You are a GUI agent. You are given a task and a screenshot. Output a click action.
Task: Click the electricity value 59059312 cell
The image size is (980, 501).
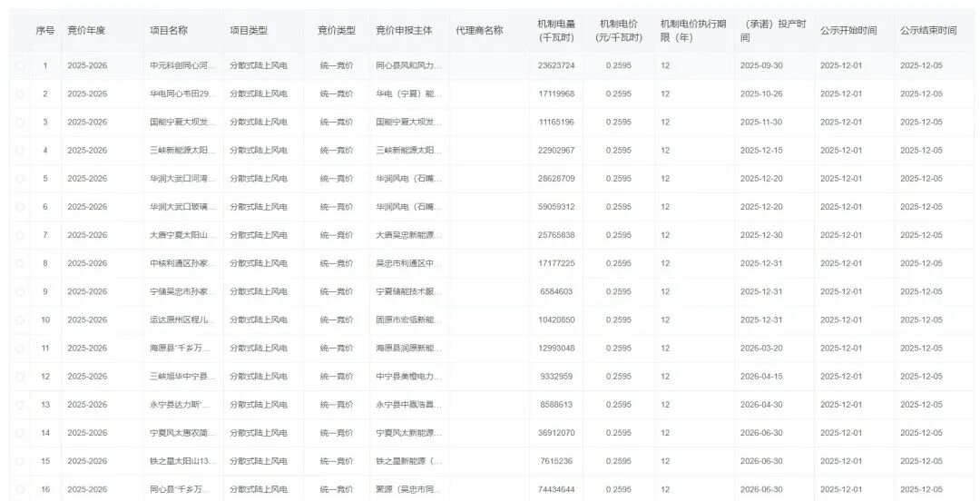coord(555,207)
